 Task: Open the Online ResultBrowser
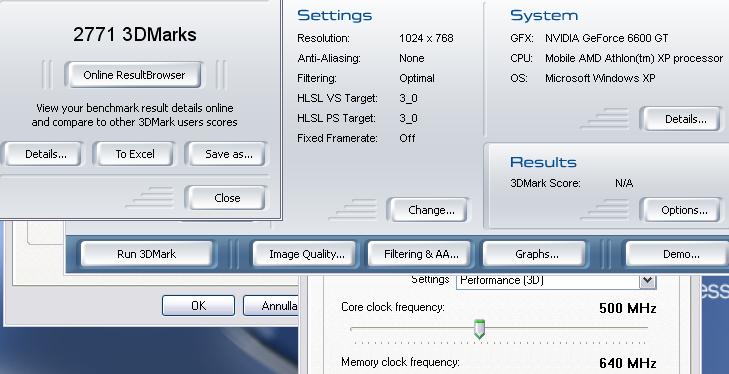click(134, 75)
